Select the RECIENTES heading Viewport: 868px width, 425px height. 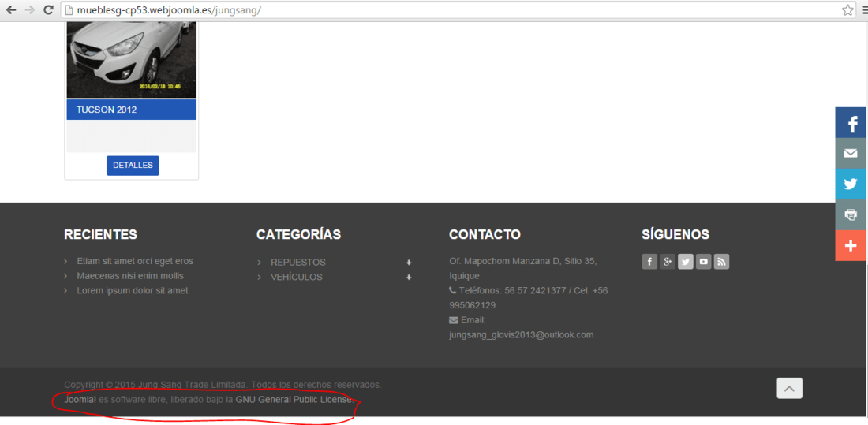[x=101, y=235]
